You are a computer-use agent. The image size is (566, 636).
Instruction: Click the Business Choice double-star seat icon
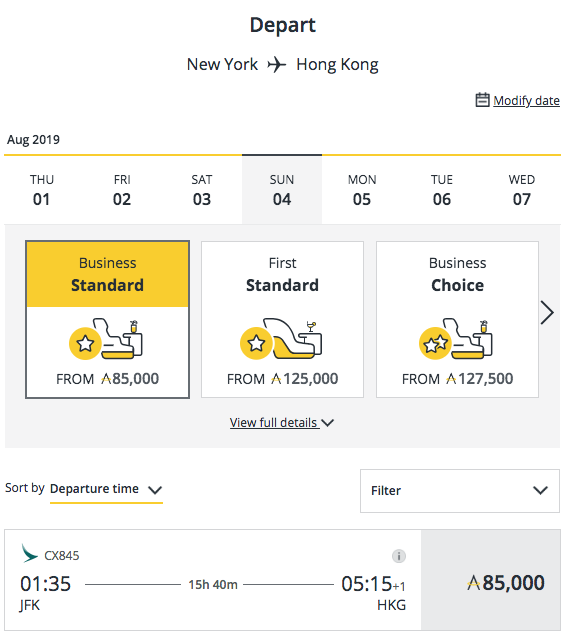click(x=455, y=339)
